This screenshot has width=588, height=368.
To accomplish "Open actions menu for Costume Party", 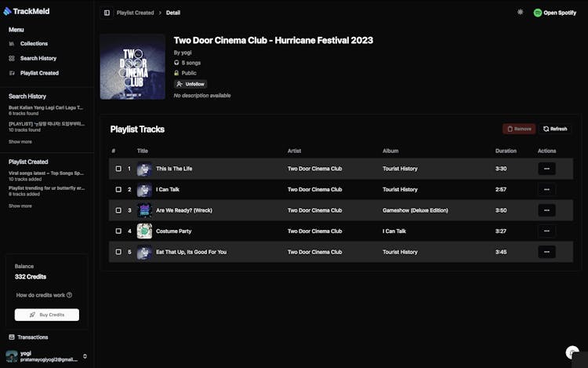I will 546,231.
